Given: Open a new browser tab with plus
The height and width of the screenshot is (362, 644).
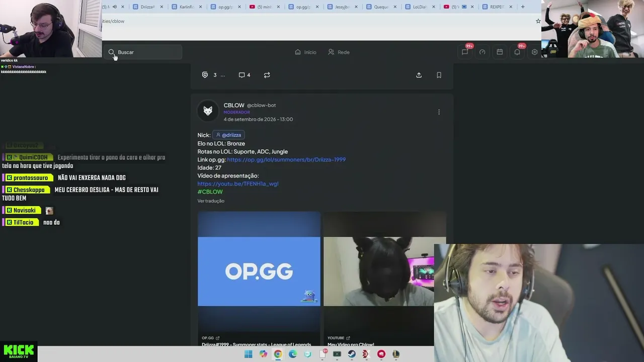Looking at the screenshot, I should click(x=523, y=7).
